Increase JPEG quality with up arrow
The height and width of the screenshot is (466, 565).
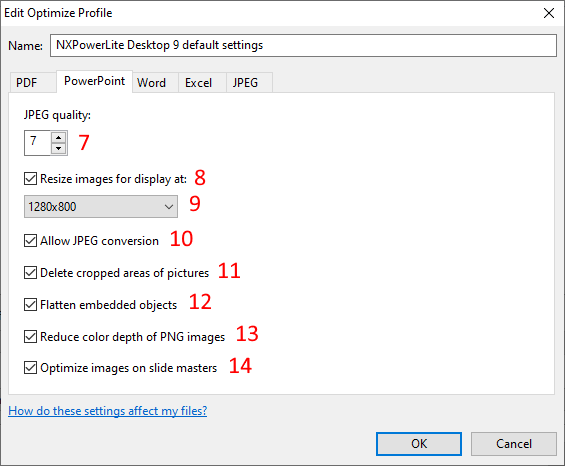[x=58, y=137]
